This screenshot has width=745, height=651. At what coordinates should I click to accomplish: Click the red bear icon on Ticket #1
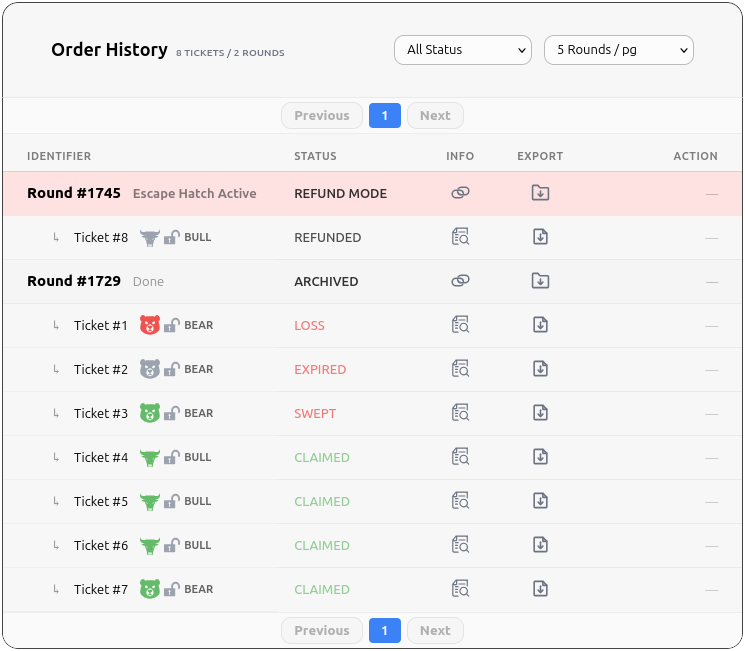click(x=150, y=325)
